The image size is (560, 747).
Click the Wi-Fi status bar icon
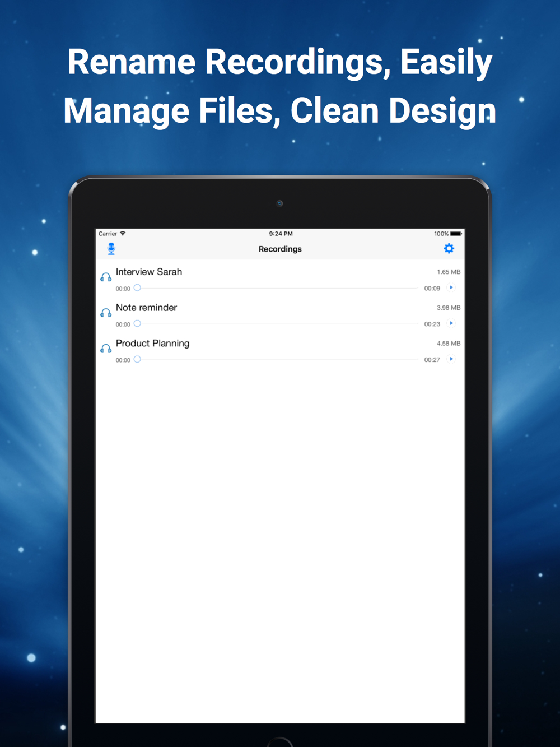(x=123, y=233)
